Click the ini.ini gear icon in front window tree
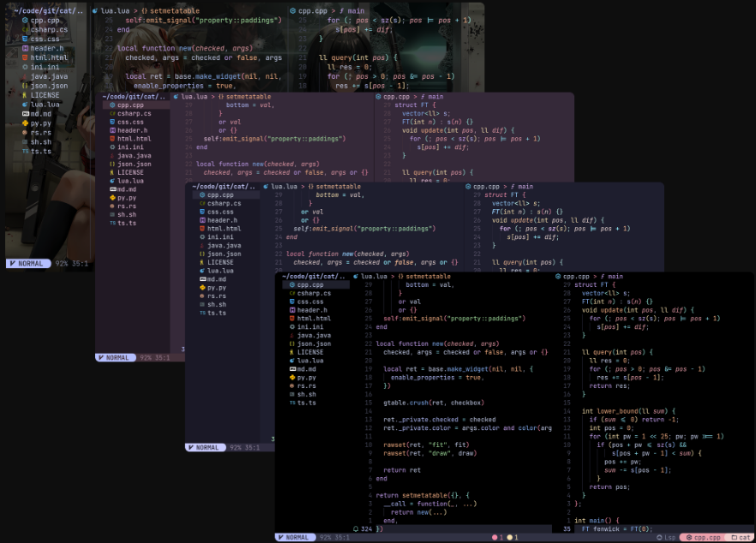The width and height of the screenshot is (756, 543). (x=292, y=326)
